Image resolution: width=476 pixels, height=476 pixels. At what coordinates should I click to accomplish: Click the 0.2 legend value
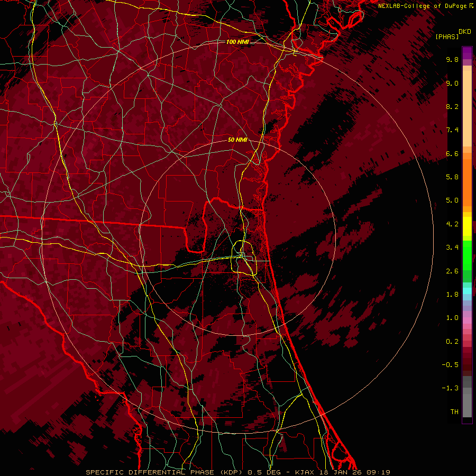[x=452, y=342]
